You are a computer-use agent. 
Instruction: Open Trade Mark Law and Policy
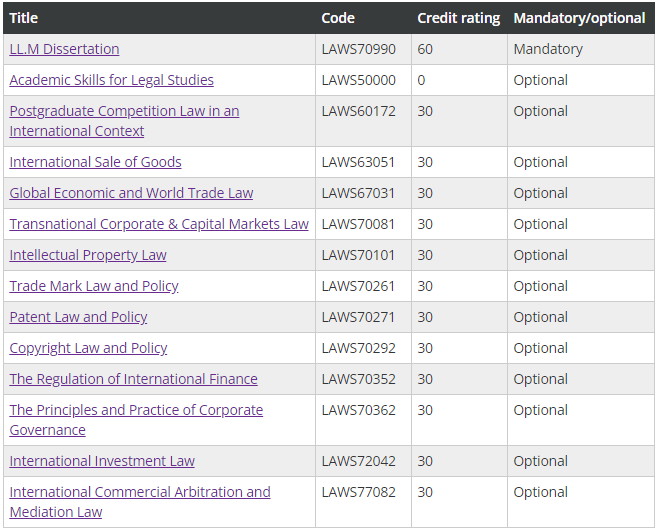pos(94,286)
